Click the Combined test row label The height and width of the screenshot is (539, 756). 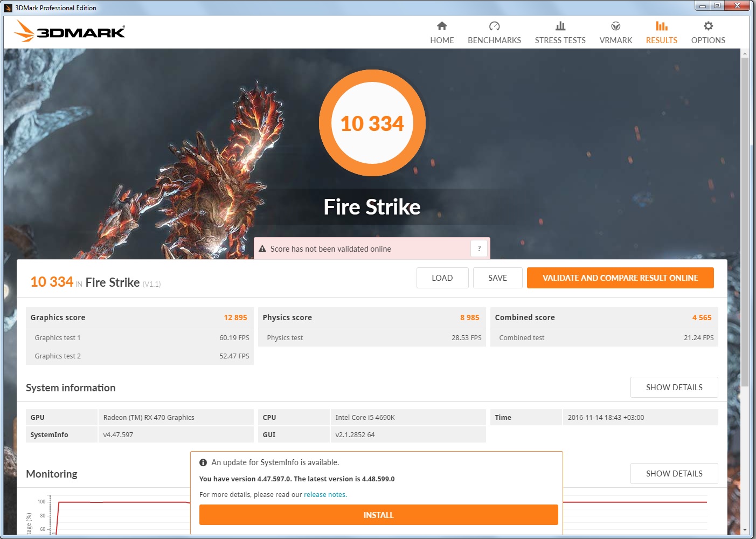point(522,338)
